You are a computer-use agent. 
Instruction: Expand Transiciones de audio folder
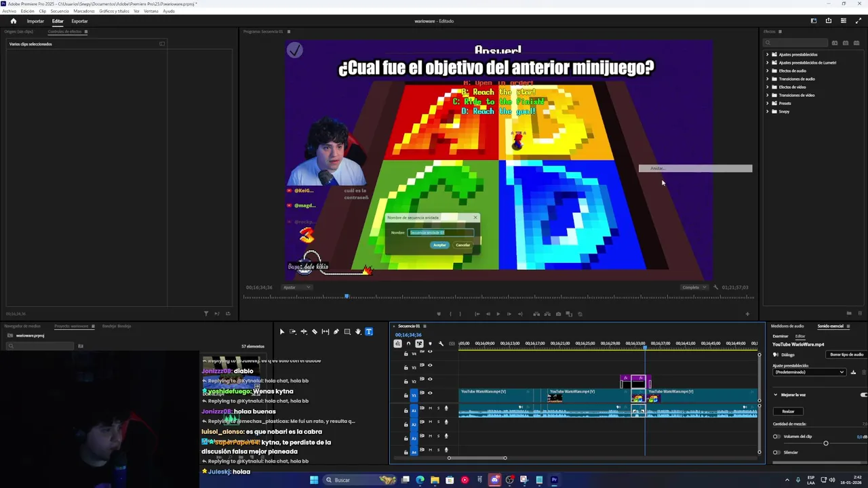coord(768,79)
